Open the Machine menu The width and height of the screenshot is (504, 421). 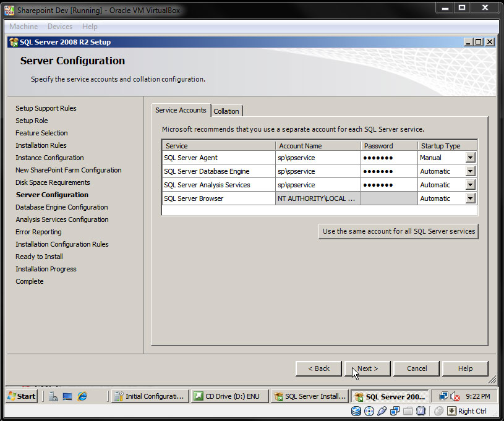[23, 27]
